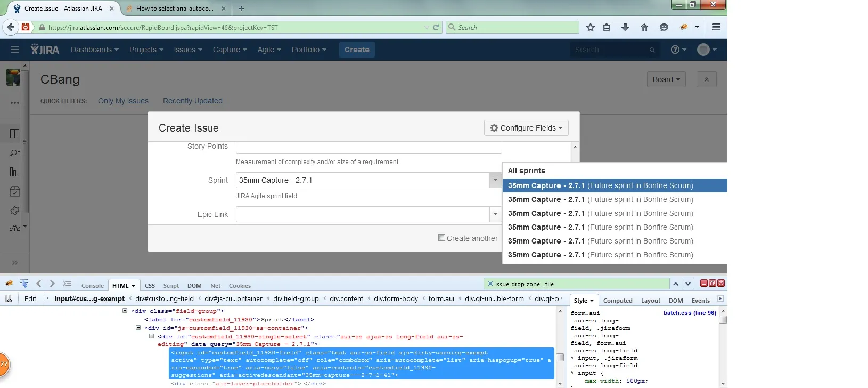Screen dimensions: 868x388
Task: Pick the highlighted 35mm Capture - 2.7.1 suggestion
Action: 615,185
